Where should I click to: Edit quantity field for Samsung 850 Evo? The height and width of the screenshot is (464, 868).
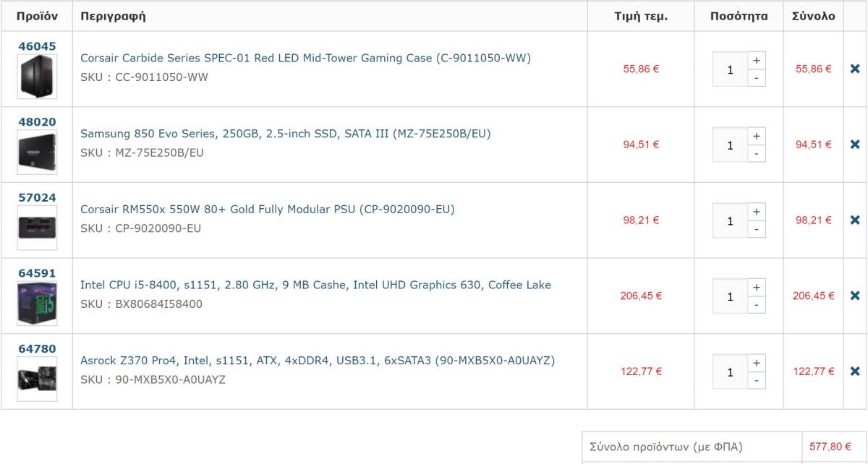(731, 145)
